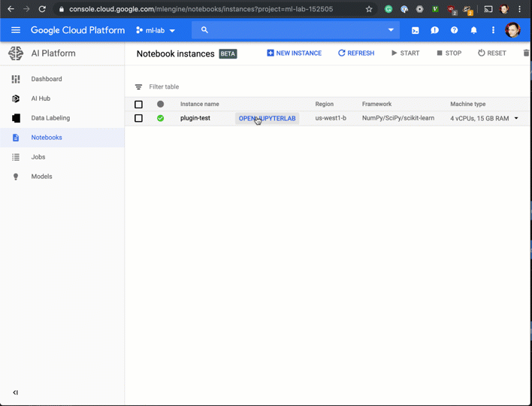Click the Notebooks document icon

[16, 138]
